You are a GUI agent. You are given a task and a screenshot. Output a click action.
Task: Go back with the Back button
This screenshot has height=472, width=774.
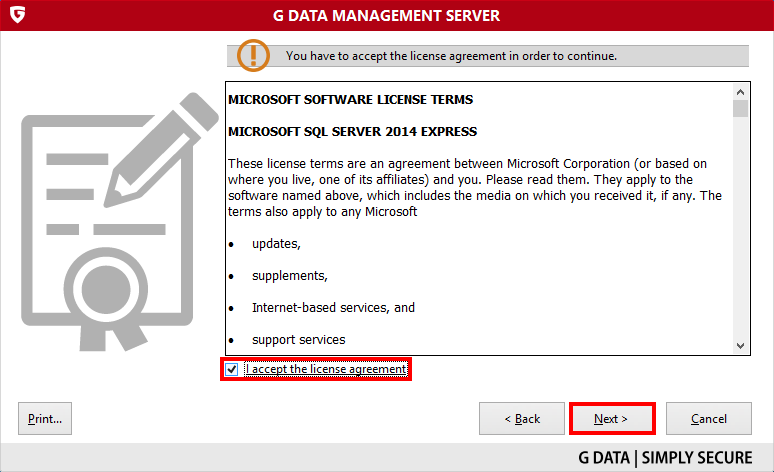[522, 419]
